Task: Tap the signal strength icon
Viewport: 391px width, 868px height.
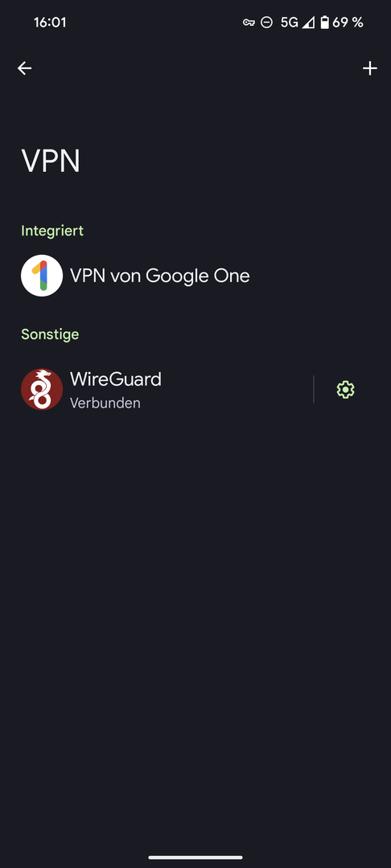Action: 308,23
